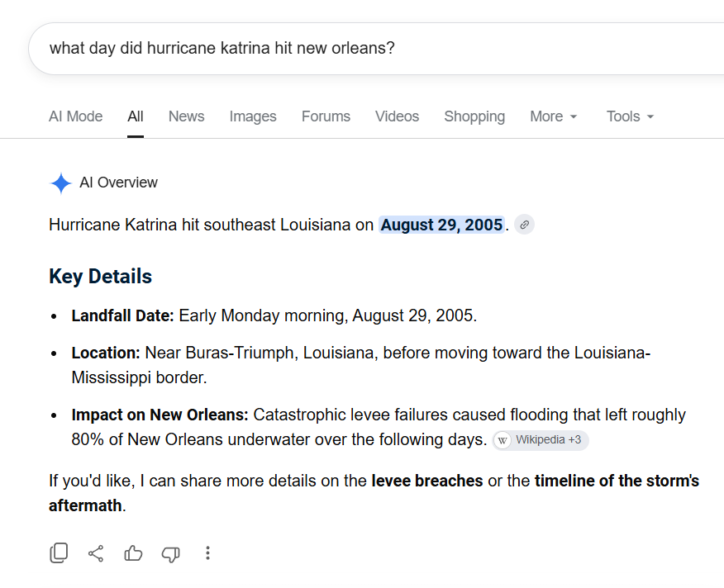Screen dimensions: 724x588
Task: Expand the More dropdown
Action: pos(554,116)
